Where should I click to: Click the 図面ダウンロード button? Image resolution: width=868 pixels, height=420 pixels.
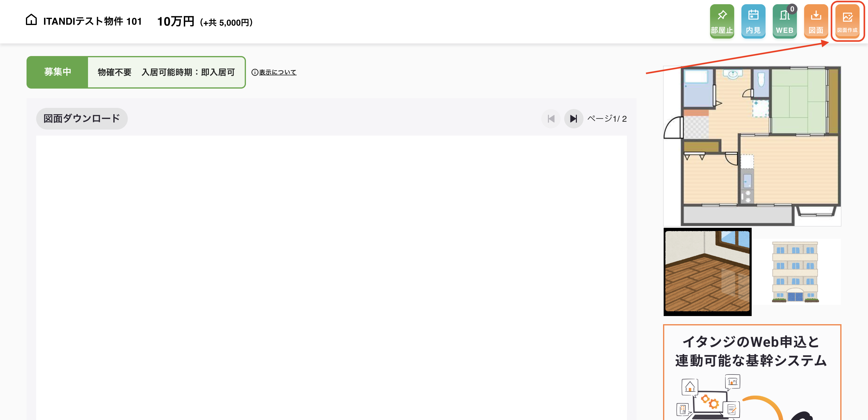(82, 118)
